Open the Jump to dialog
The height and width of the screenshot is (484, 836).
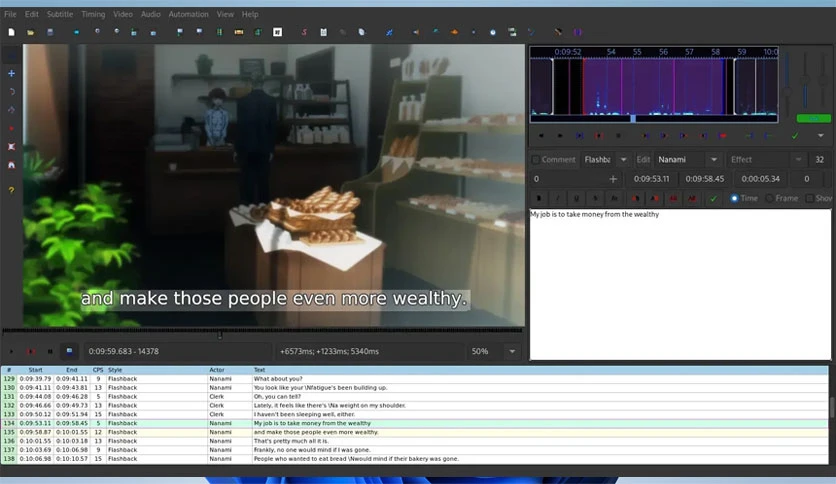tap(77, 32)
